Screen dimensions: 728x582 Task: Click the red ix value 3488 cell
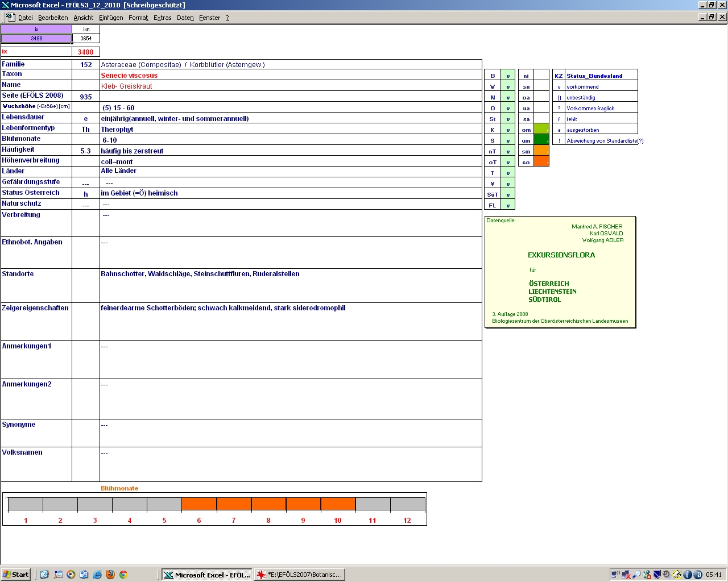pyautogui.click(x=86, y=52)
